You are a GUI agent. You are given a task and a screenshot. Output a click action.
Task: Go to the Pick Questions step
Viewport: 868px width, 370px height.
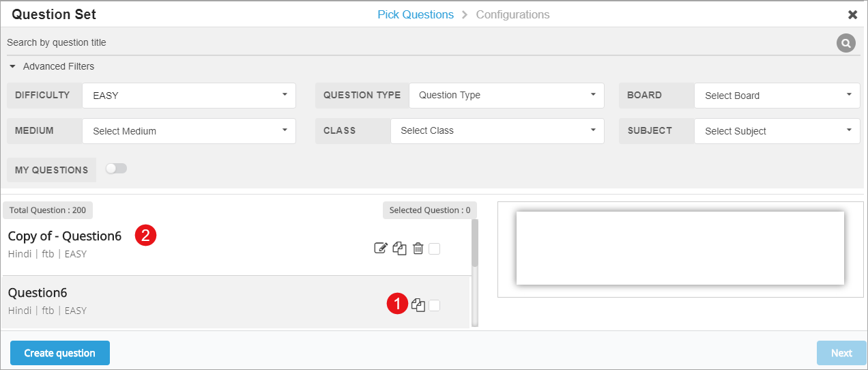coord(415,14)
